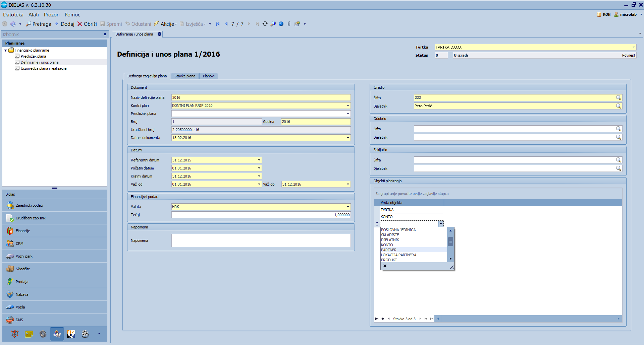Viewport: 644px width, 345px height.
Task: Collapse the Financijsko planiranje tree node
Action: tap(6, 50)
